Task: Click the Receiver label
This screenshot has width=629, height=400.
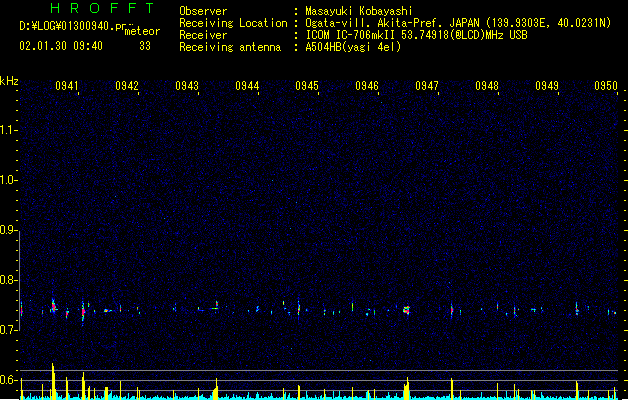Action: tap(203, 35)
